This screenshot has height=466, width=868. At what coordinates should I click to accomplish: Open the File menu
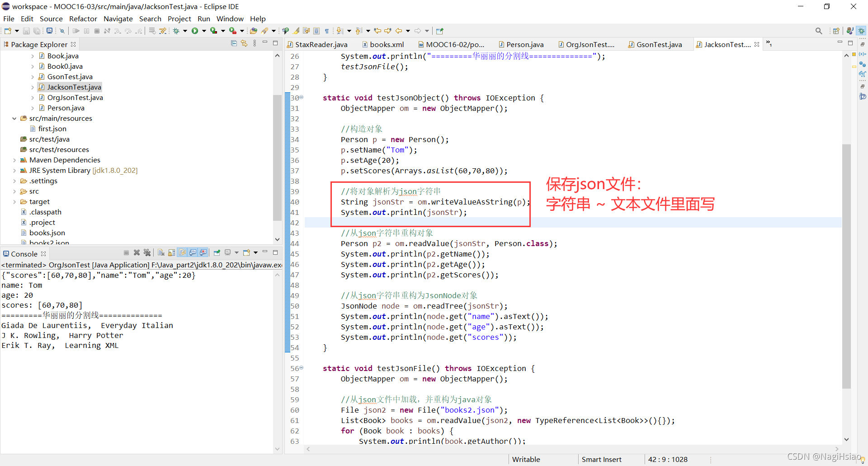point(9,19)
